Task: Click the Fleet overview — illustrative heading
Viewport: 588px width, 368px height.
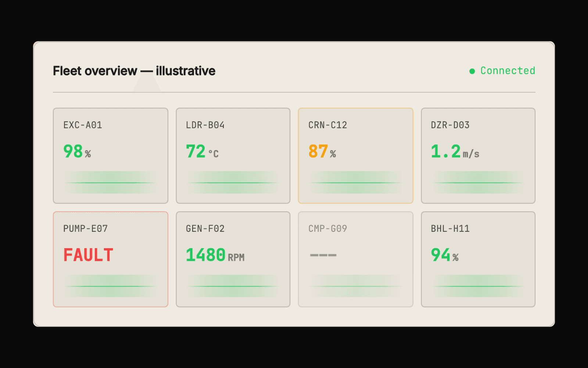Action: coord(134,71)
